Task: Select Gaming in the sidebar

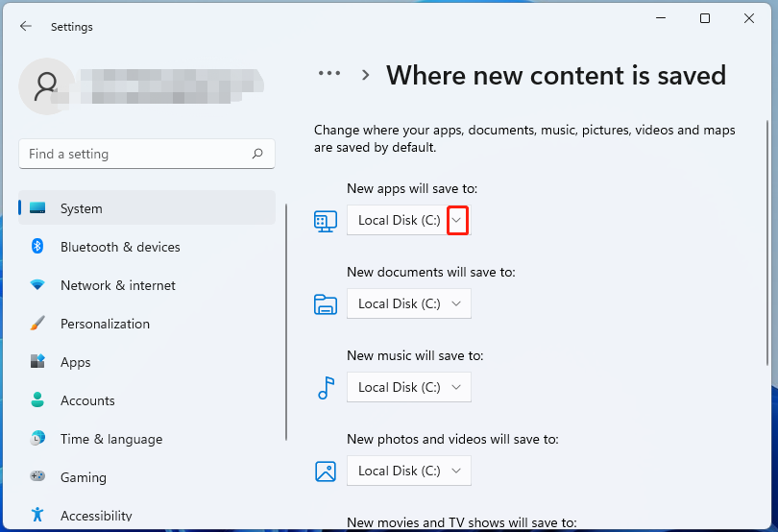Action: click(x=147, y=477)
